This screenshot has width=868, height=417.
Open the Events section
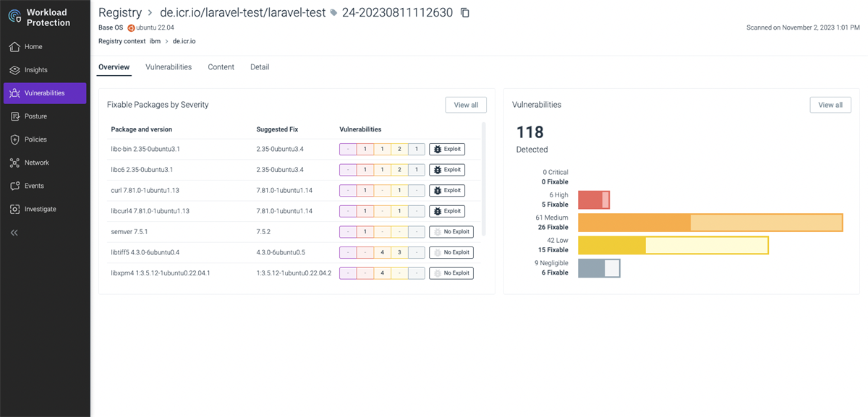(x=35, y=185)
